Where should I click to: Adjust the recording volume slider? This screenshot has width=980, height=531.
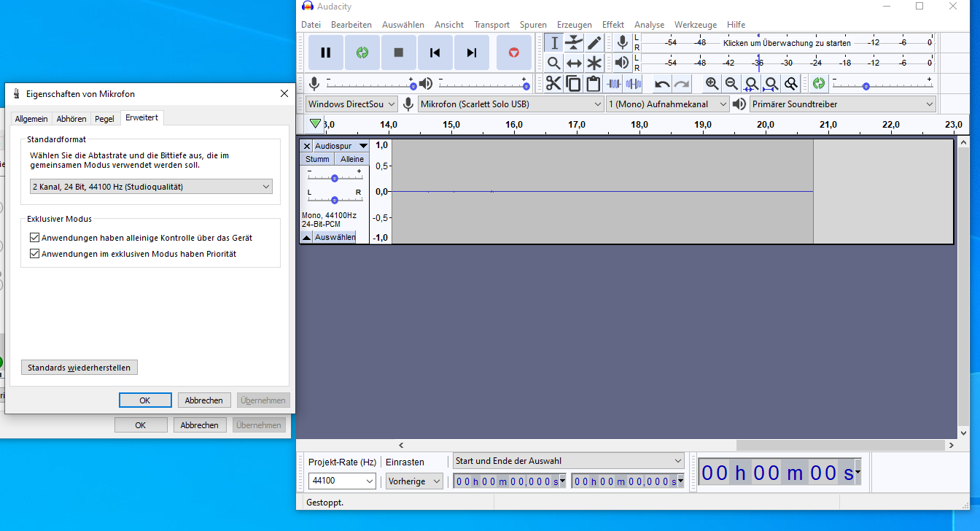coord(370,83)
